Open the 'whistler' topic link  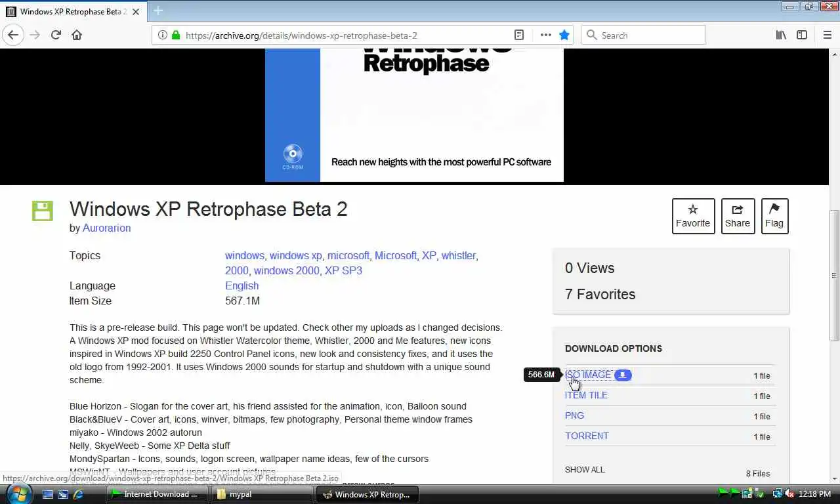(459, 255)
